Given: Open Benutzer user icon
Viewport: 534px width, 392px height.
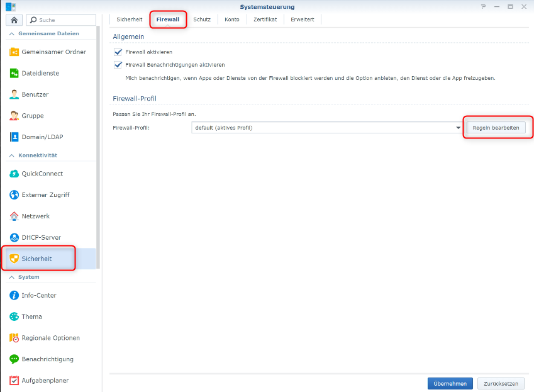Looking at the screenshot, I should tap(14, 94).
